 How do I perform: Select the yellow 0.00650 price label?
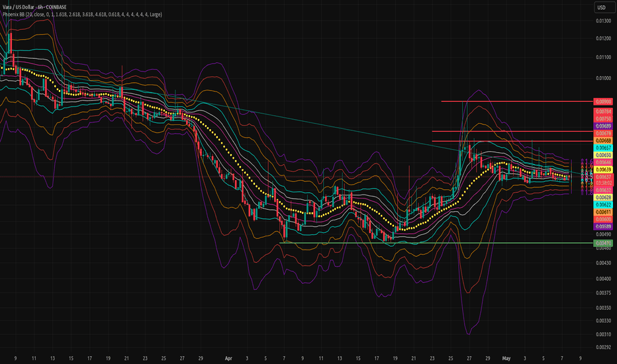(x=603, y=155)
